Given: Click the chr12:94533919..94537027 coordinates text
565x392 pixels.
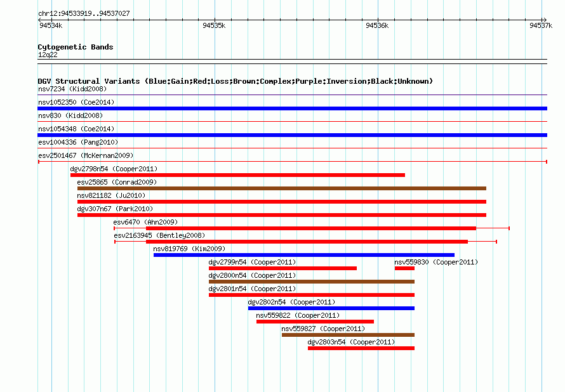Looking at the screenshot, I should (x=84, y=13).
